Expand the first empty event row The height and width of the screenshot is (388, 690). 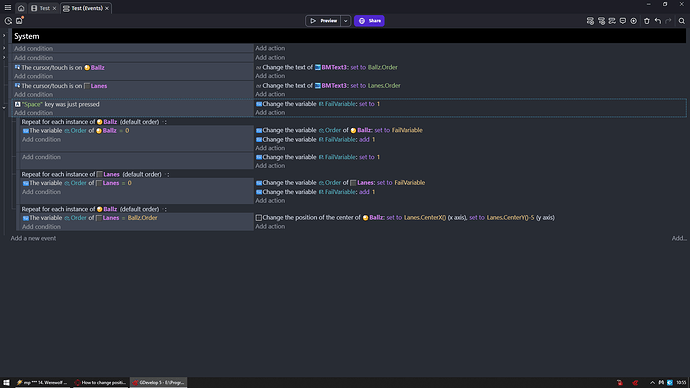click(4, 48)
